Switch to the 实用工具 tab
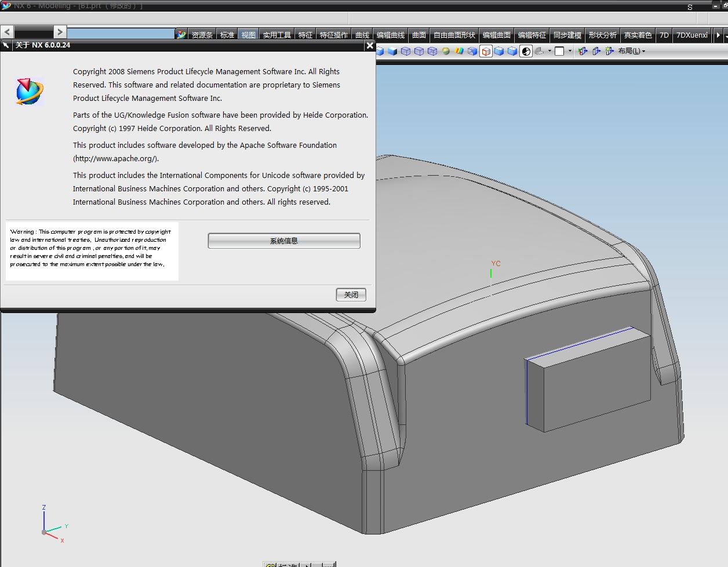This screenshot has width=728, height=567. pos(277,35)
